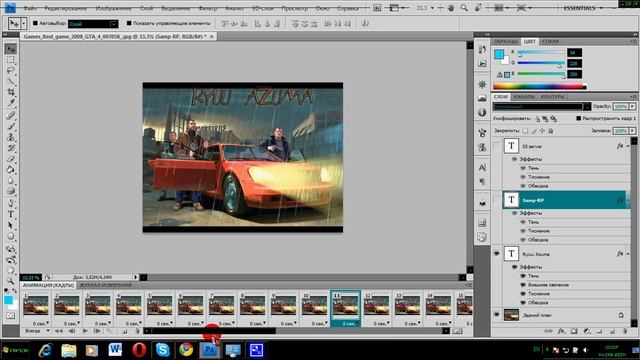The height and width of the screenshot is (360, 640).
Task: Select the Dodge tool
Action: [x=11, y=191]
